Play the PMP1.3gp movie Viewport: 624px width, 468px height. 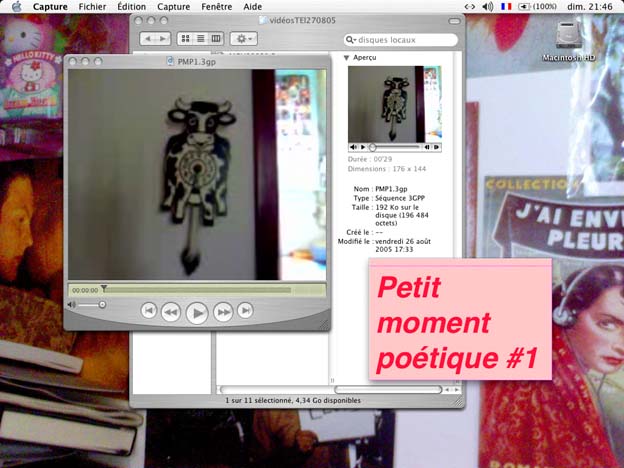[197, 313]
